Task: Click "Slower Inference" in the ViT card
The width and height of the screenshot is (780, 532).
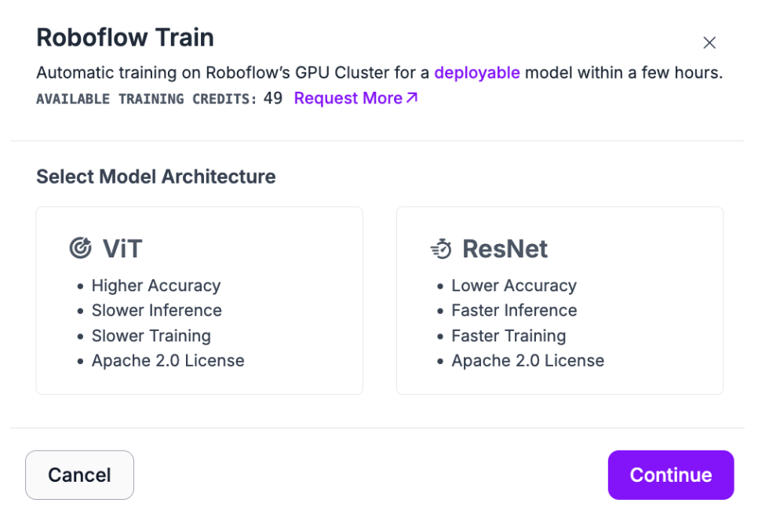Action: point(156,311)
